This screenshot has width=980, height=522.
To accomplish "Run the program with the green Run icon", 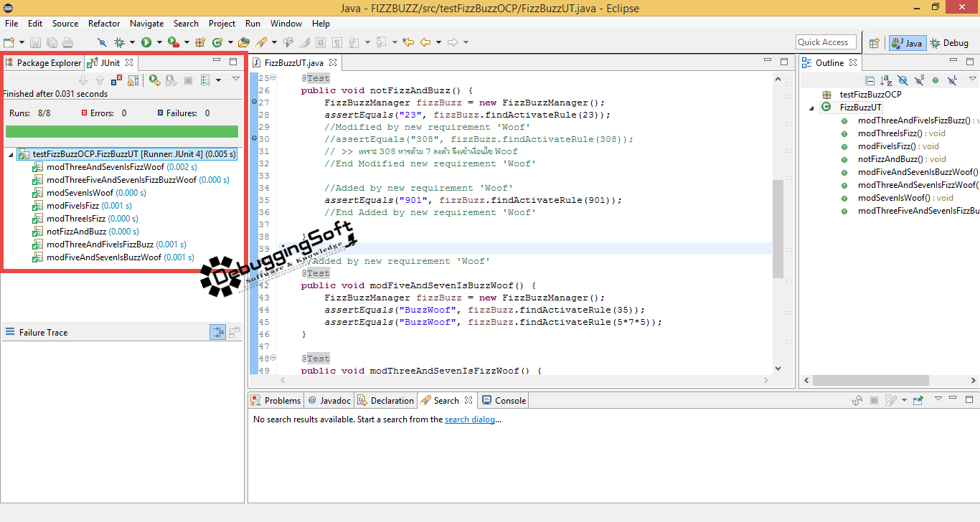I will (x=147, y=42).
